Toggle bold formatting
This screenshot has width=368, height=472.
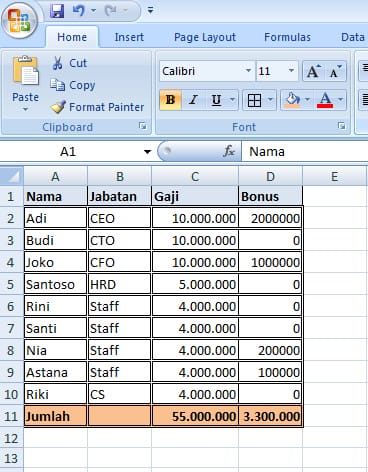170,100
